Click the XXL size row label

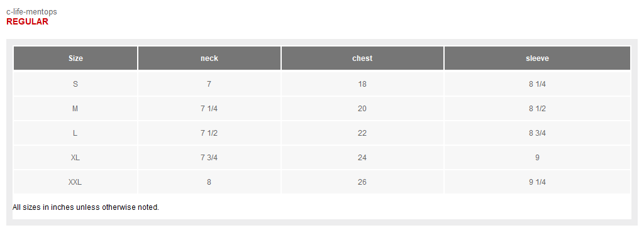click(75, 182)
